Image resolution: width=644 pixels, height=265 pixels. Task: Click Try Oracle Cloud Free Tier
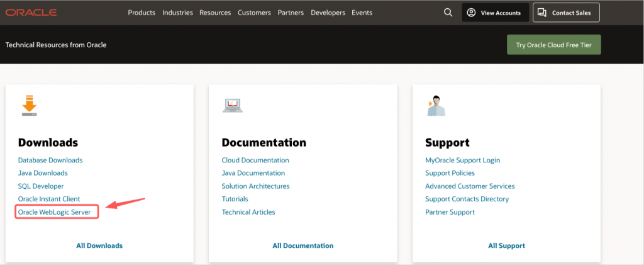[x=553, y=45]
